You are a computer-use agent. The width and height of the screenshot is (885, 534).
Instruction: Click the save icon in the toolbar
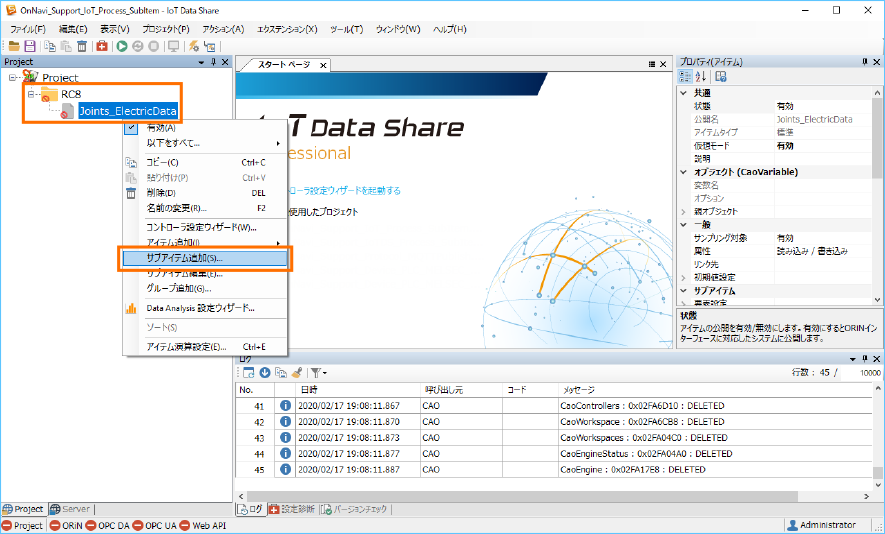(30, 46)
